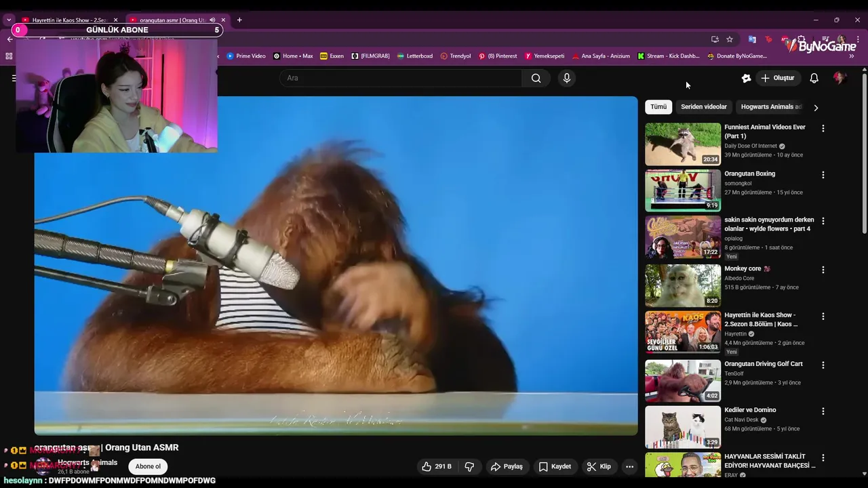Open YouTube notifications bell

814,78
